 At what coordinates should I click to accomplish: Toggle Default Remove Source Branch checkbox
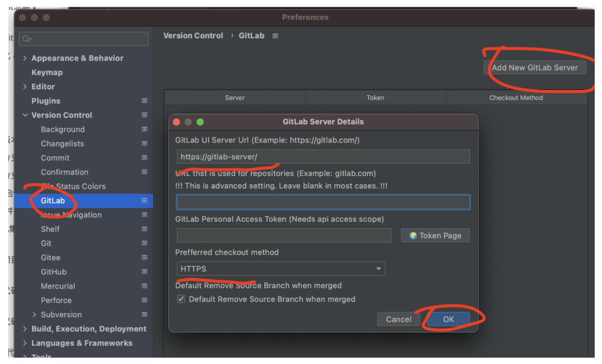[x=181, y=299]
